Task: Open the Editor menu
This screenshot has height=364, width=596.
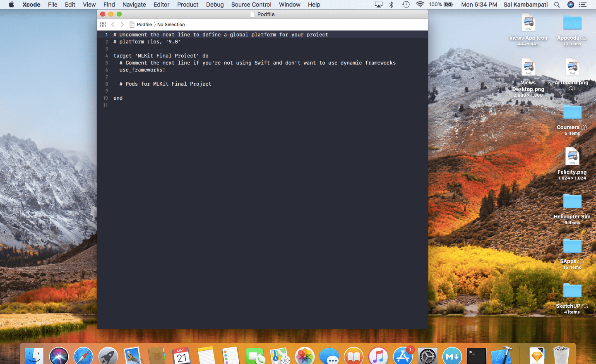Action: coord(161,5)
